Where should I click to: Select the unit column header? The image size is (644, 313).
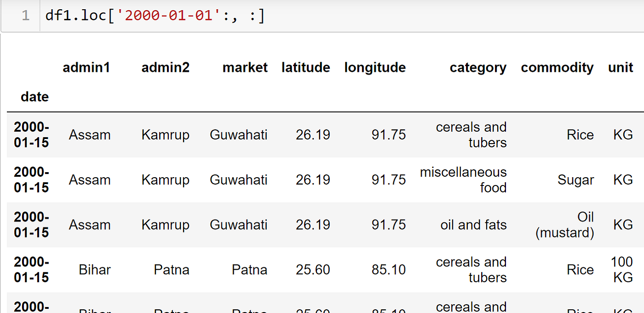tap(621, 68)
